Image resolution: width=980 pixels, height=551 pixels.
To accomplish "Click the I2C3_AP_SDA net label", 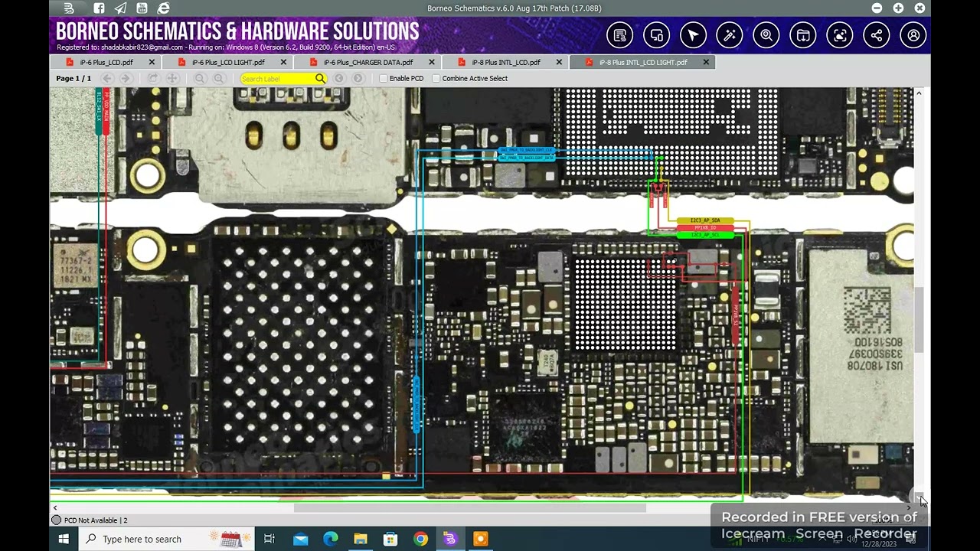I will pos(705,221).
